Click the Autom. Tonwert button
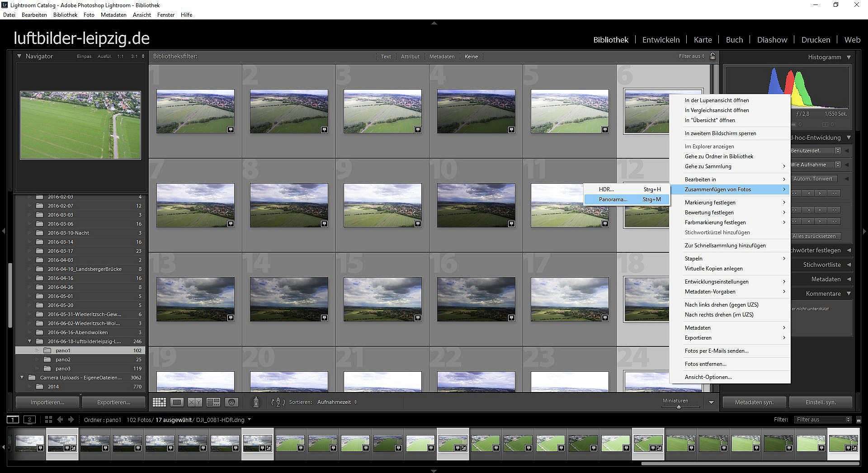The width and height of the screenshot is (868, 473). [x=813, y=179]
